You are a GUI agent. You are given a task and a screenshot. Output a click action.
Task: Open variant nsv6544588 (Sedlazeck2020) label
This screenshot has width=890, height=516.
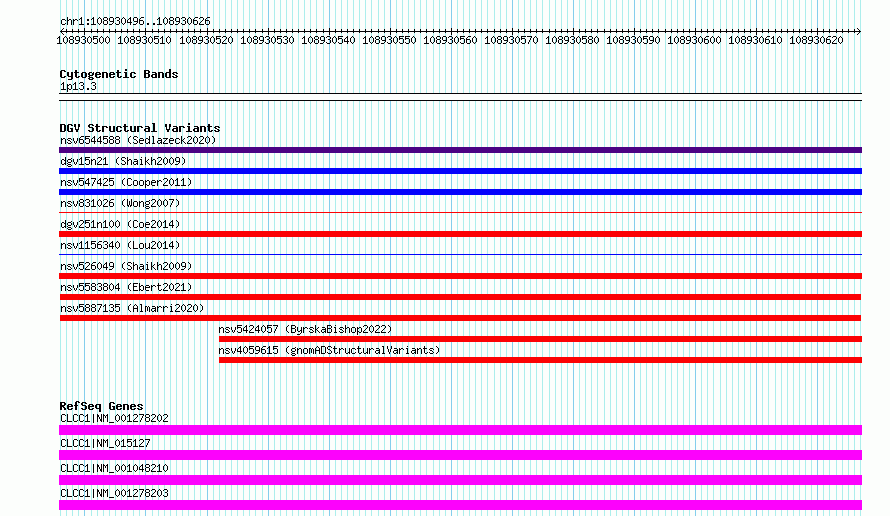tap(138, 140)
